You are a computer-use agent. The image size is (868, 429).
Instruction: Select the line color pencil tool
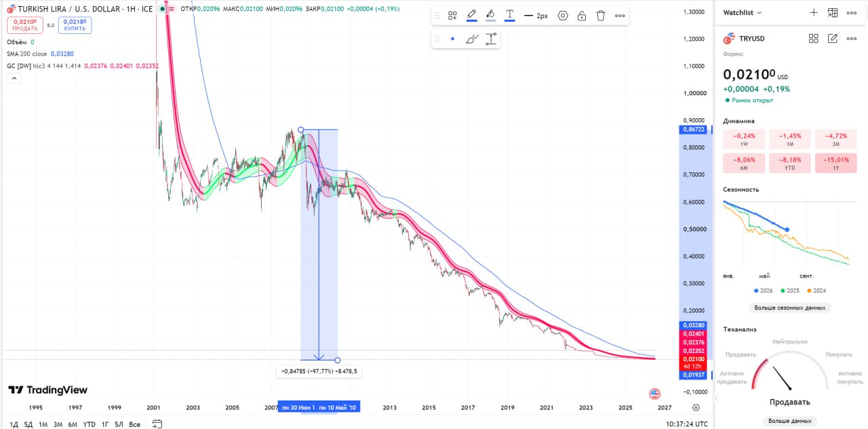click(471, 15)
